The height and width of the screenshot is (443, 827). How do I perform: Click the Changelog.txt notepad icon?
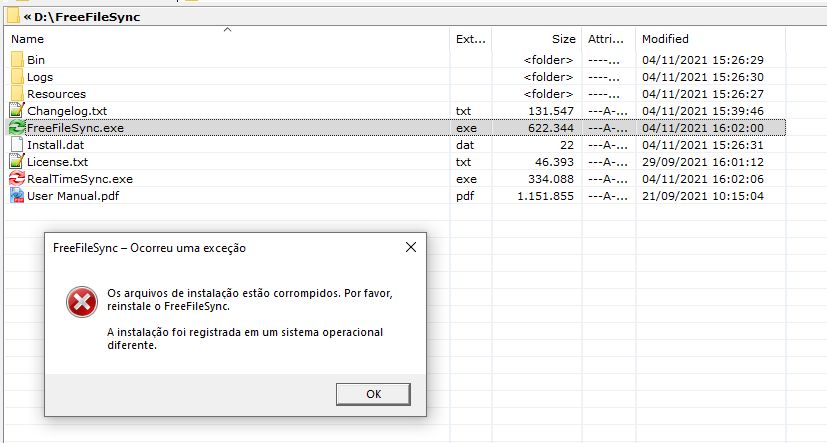point(17,110)
